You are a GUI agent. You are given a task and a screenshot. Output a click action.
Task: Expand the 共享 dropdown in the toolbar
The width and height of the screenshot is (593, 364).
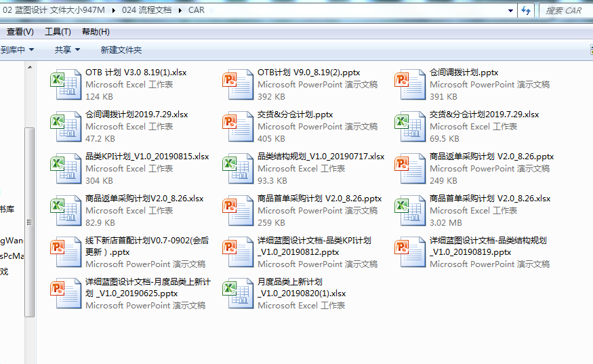(x=67, y=49)
